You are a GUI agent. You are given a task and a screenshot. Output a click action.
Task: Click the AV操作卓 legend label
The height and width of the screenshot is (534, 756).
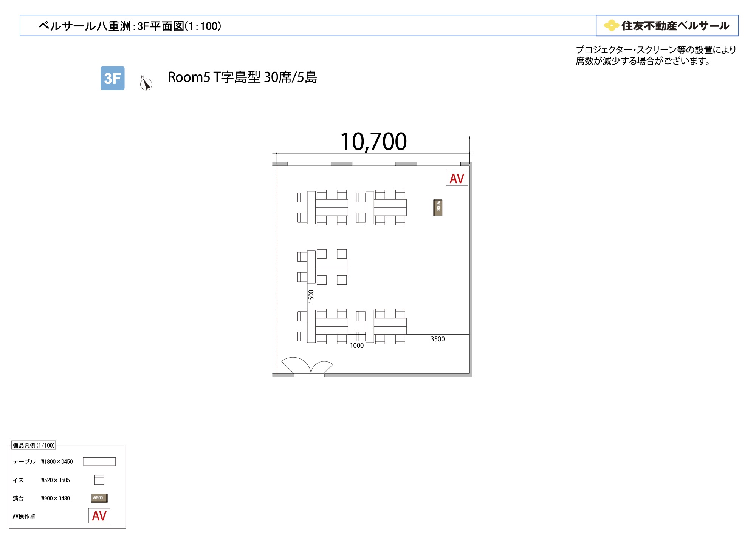coord(24,516)
